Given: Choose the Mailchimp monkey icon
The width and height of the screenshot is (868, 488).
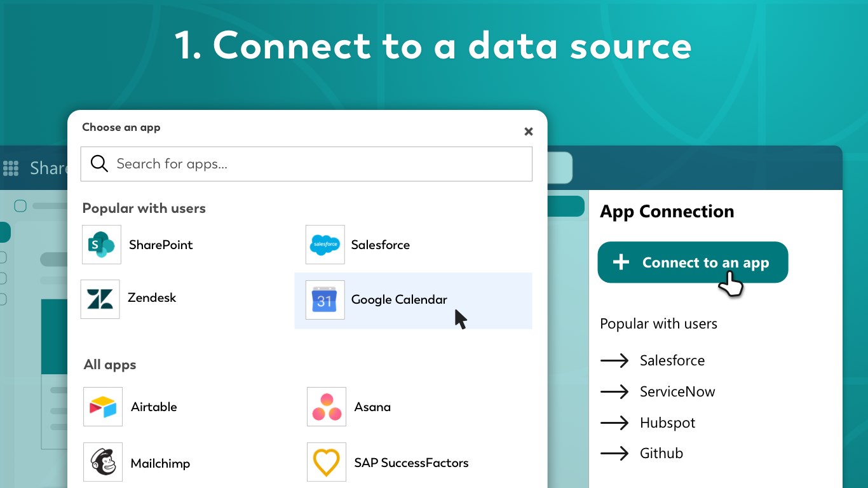Looking at the screenshot, I should tap(103, 463).
